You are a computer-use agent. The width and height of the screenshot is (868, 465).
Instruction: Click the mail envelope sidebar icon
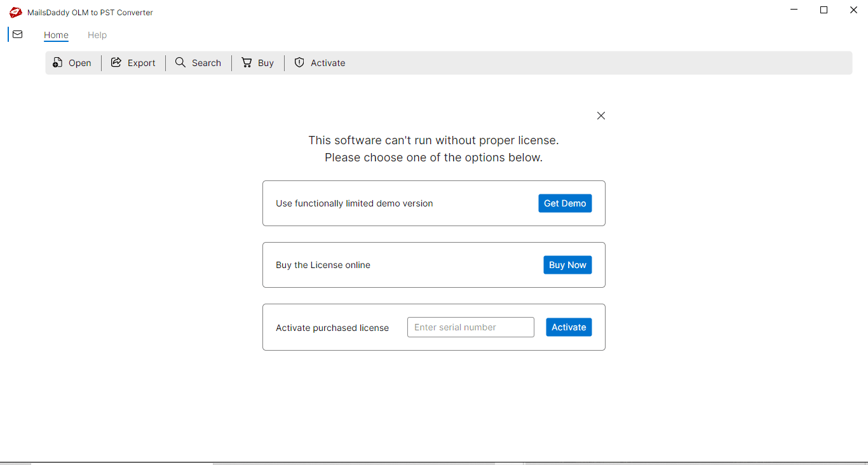tap(18, 34)
